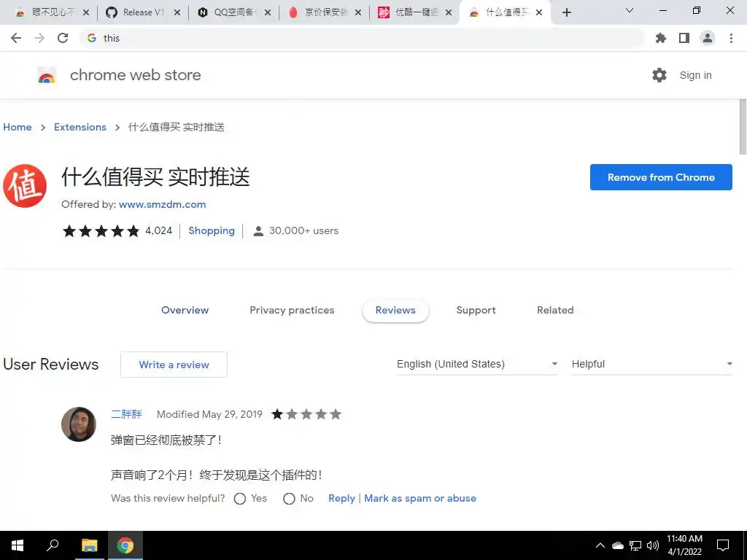
Task: Show hidden system tray icons
Action: click(600, 545)
